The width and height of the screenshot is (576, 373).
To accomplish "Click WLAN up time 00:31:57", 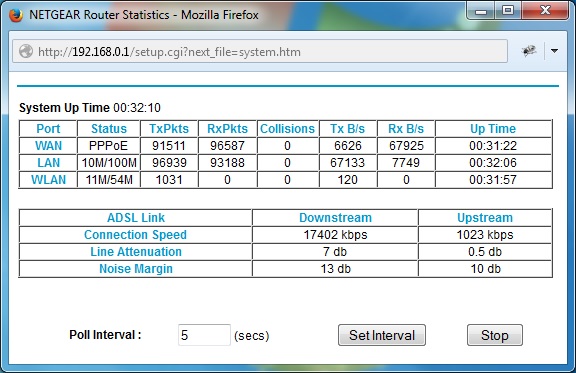I will pyautogui.click(x=493, y=180).
